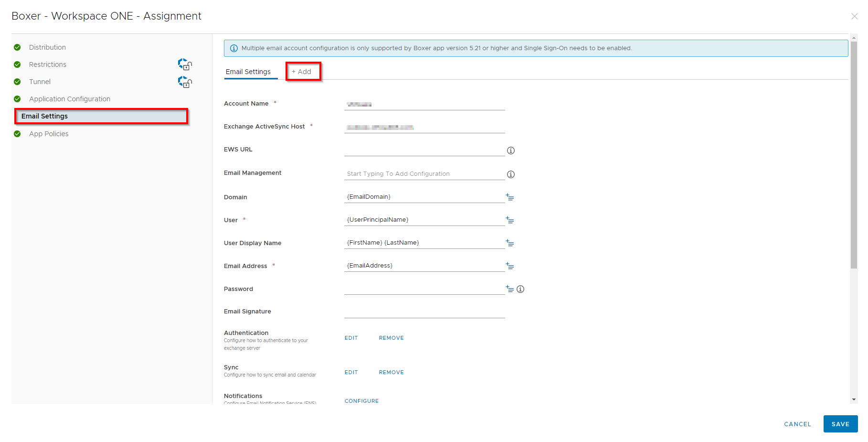Open the info tooltip beside Email Management
This screenshot has height=442, width=868.
pyautogui.click(x=510, y=174)
